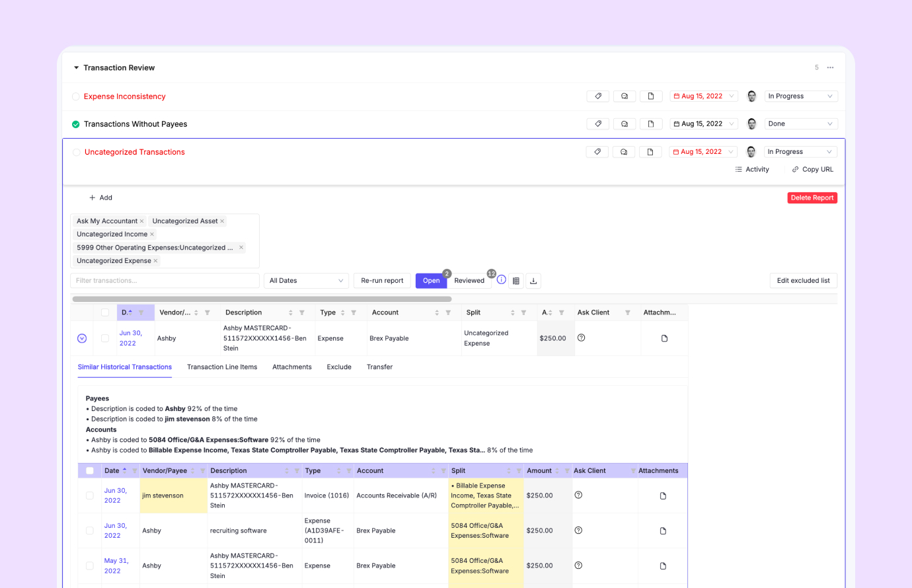Open the Exclude tab

[339, 367]
